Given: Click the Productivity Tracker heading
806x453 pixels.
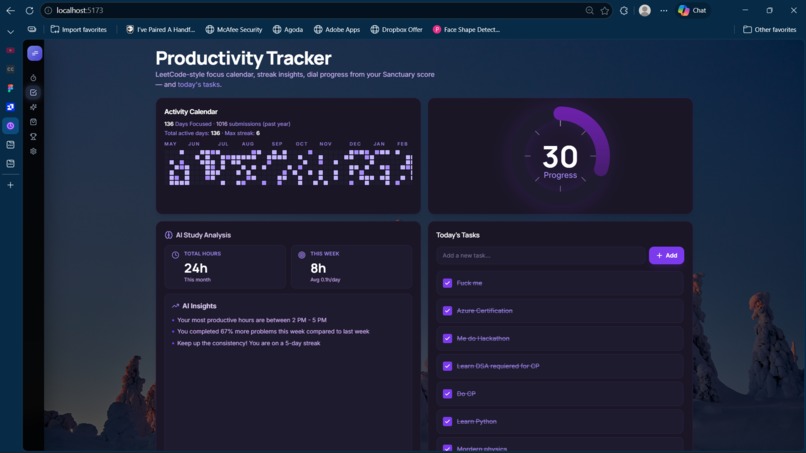Looking at the screenshot, I should click(x=243, y=58).
